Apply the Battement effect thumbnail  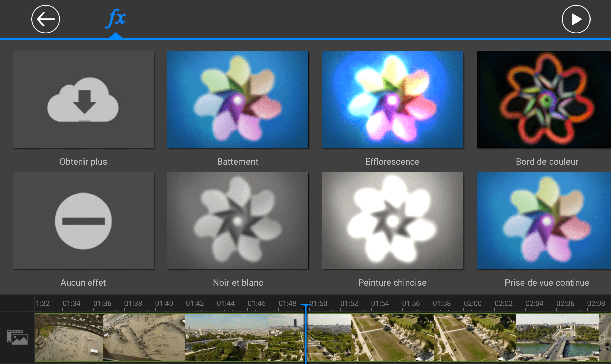click(238, 100)
